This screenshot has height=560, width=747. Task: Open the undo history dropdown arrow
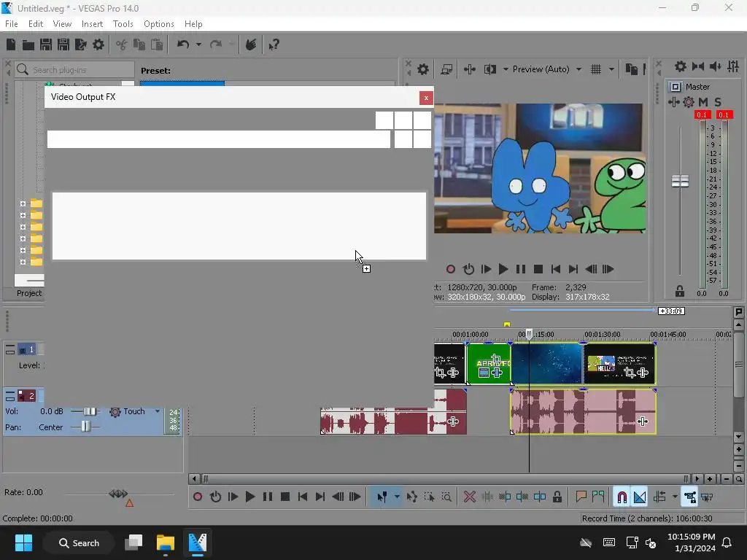[x=198, y=44]
